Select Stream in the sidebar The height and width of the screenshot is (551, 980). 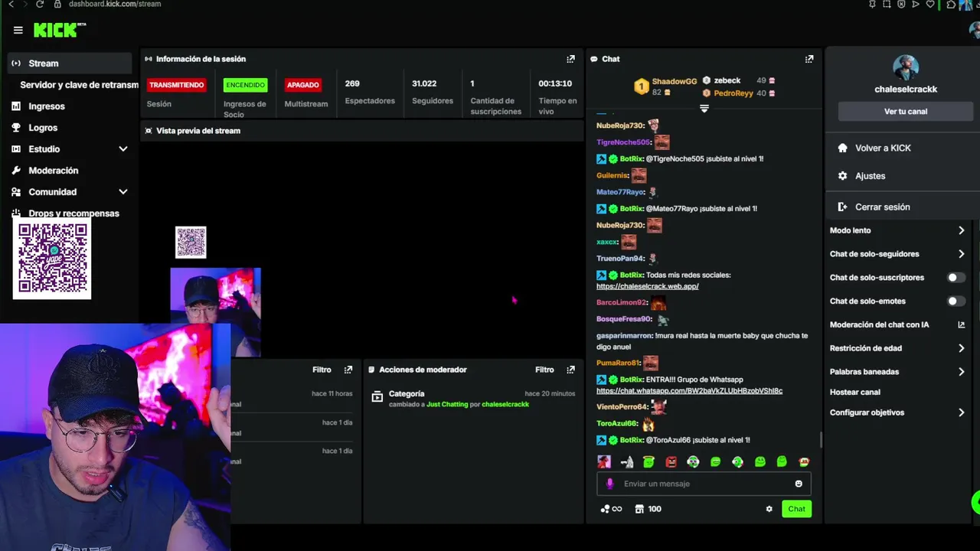[70, 64]
